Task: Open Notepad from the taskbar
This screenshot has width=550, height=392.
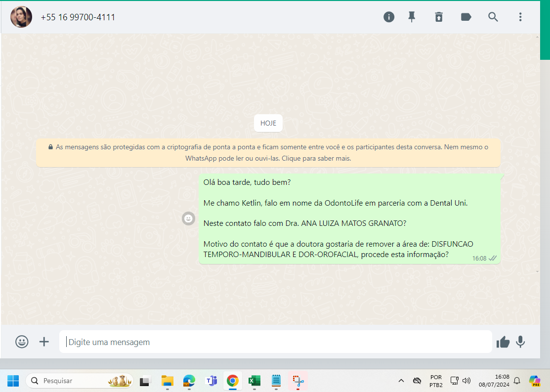Action: (276, 381)
